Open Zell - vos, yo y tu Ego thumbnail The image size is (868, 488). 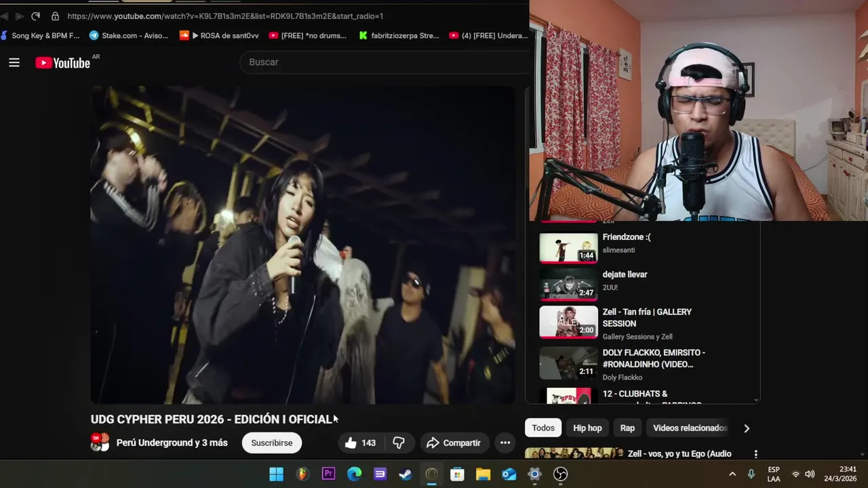pyautogui.click(x=574, y=453)
